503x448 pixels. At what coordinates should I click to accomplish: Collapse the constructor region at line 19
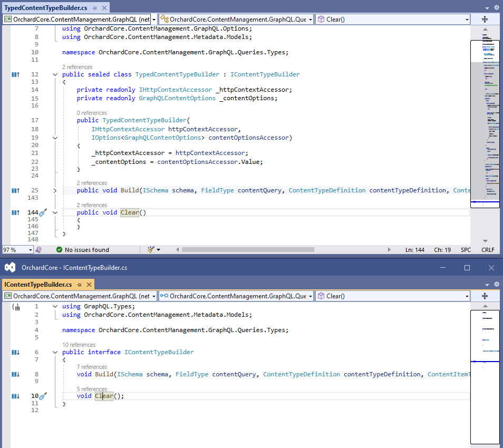coord(55,138)
